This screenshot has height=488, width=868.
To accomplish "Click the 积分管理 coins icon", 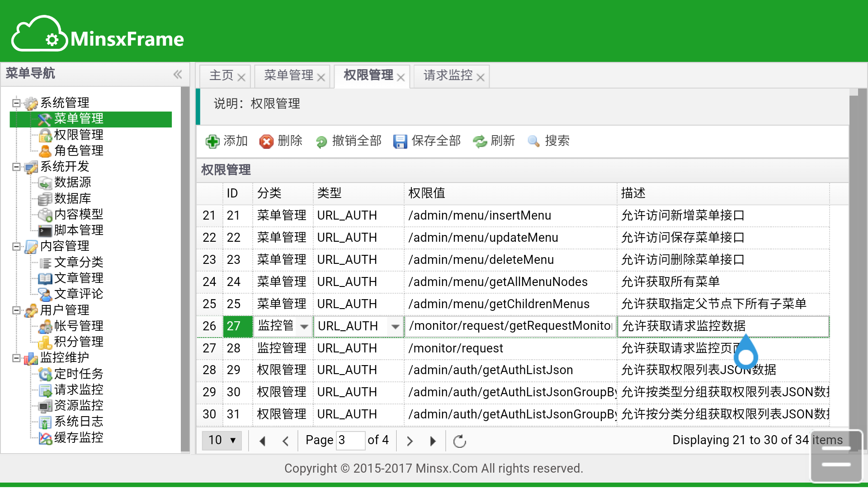I will pos(45,343).
